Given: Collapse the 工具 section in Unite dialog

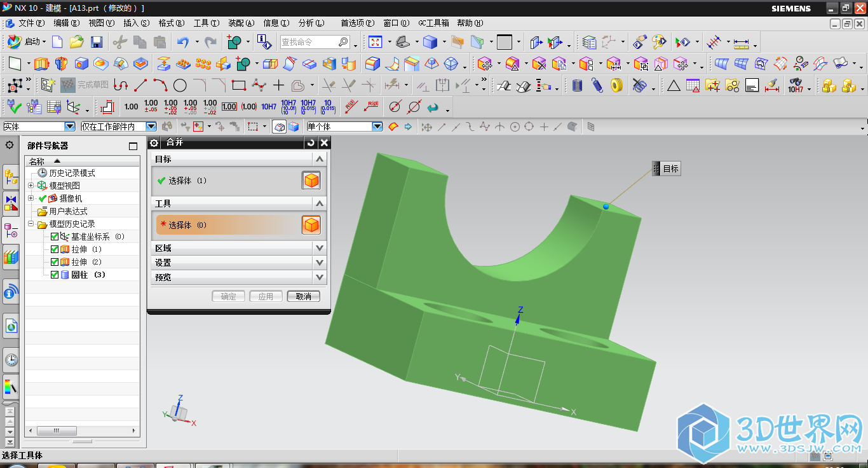Looking at the screenshot, I should 320,203.
